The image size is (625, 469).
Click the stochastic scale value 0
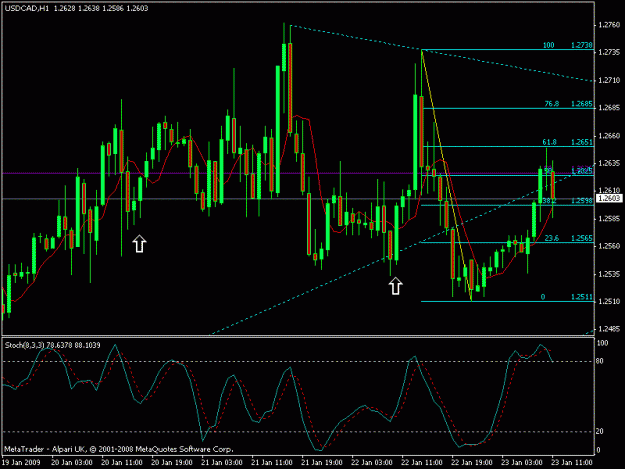coord(598,450)
